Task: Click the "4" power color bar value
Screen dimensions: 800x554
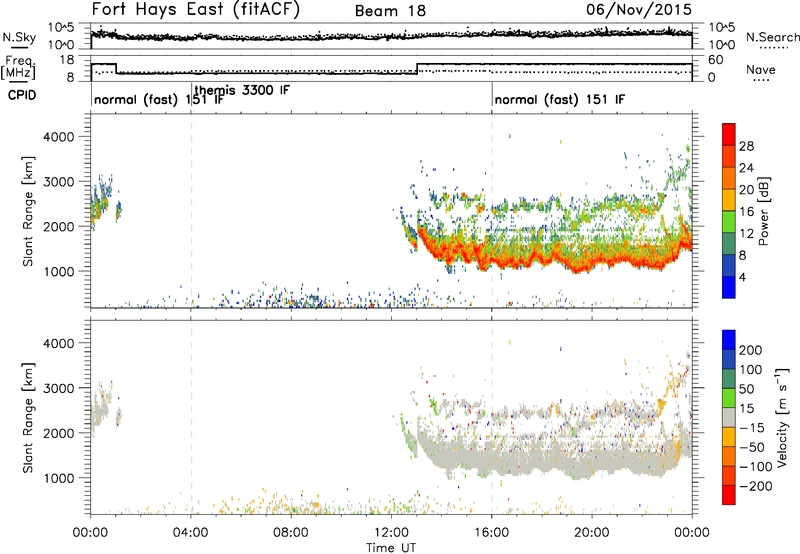Action: 742,277
